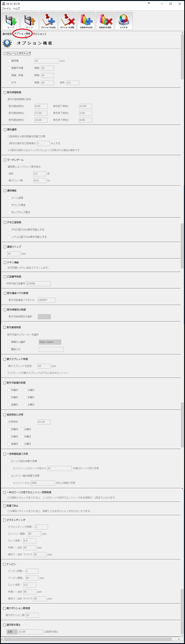Open the ファイル menu

6,8
